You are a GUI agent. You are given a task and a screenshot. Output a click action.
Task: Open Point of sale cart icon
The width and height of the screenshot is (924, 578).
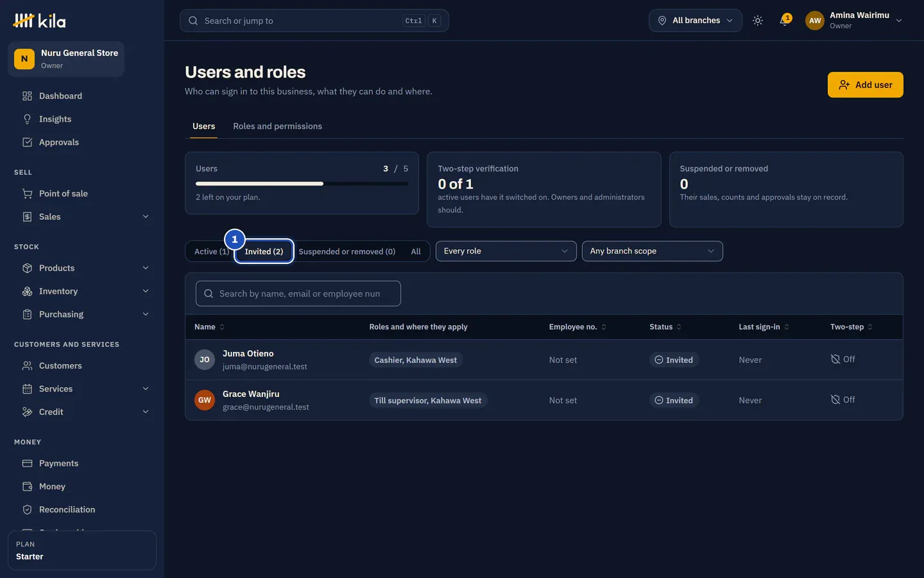click(x=27, y=194)
